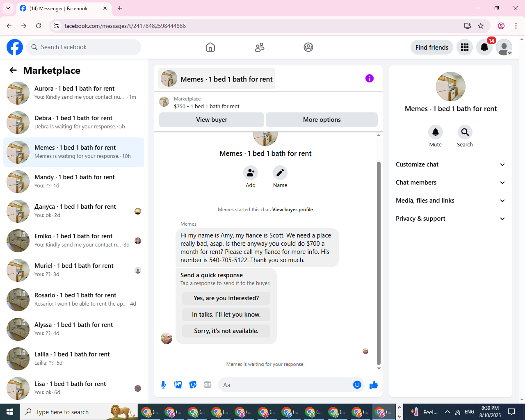Open the Groups icon in top navigation
525x420 pixels.
308,47
